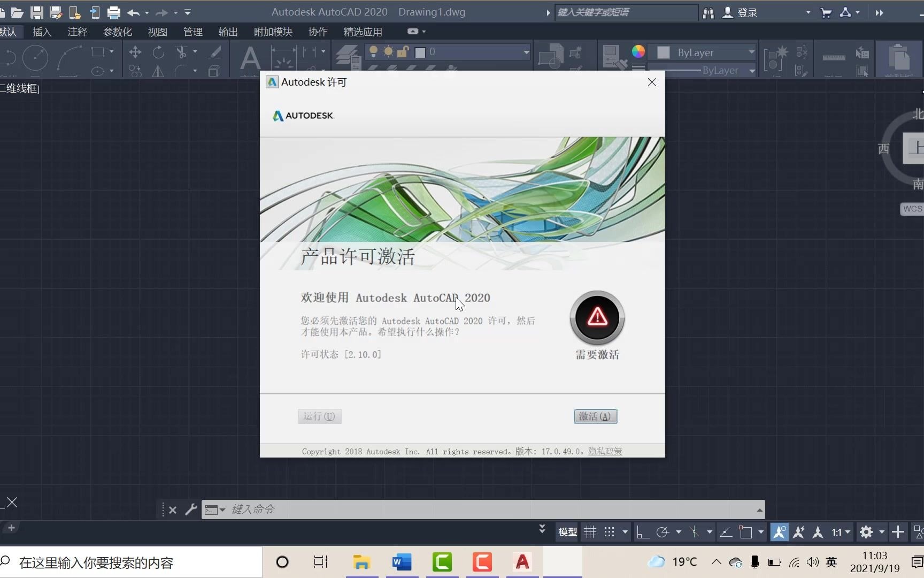Toggle ortho mode in status bar

pos(643,532)
